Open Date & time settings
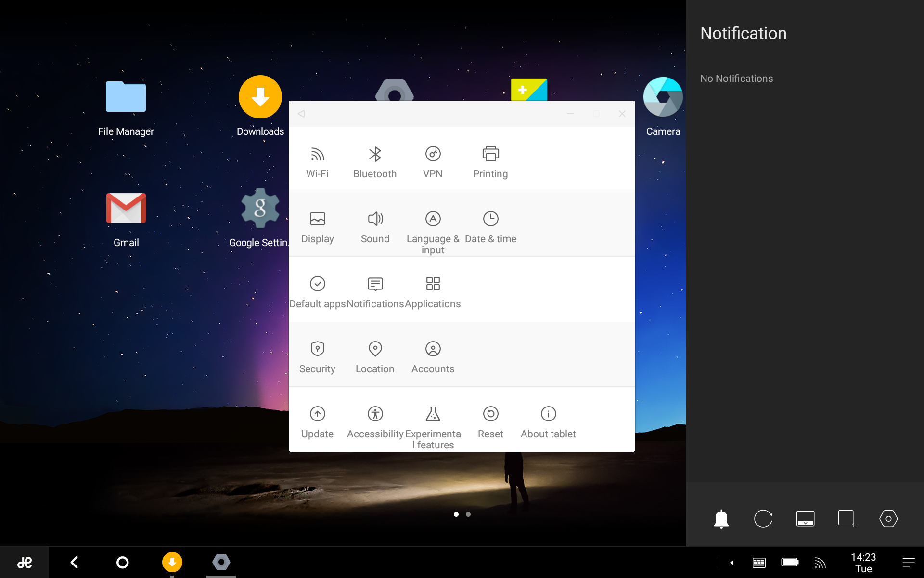 pyautogui.click(x=490, y=227)
